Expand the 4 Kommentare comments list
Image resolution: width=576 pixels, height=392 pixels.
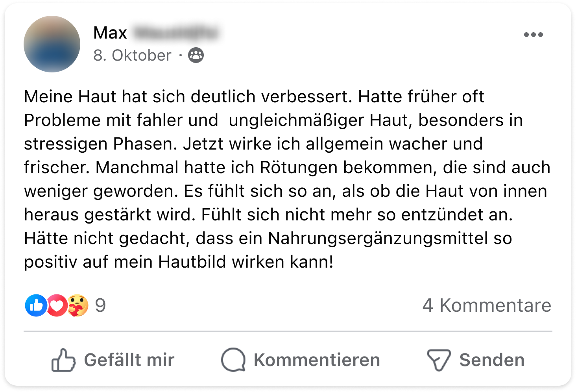click(x=487, y=305)
